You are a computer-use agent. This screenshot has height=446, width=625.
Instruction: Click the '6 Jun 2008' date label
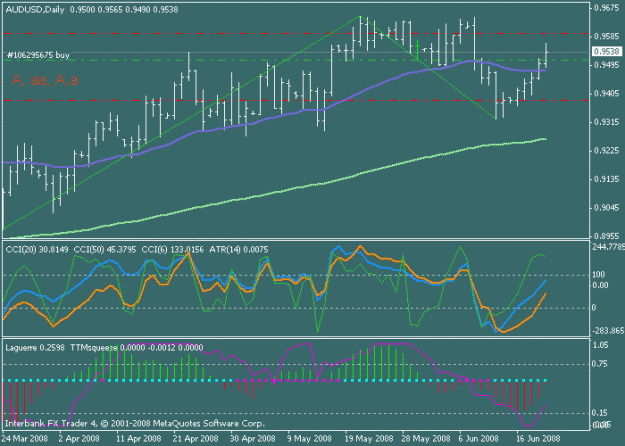(478, 439)
